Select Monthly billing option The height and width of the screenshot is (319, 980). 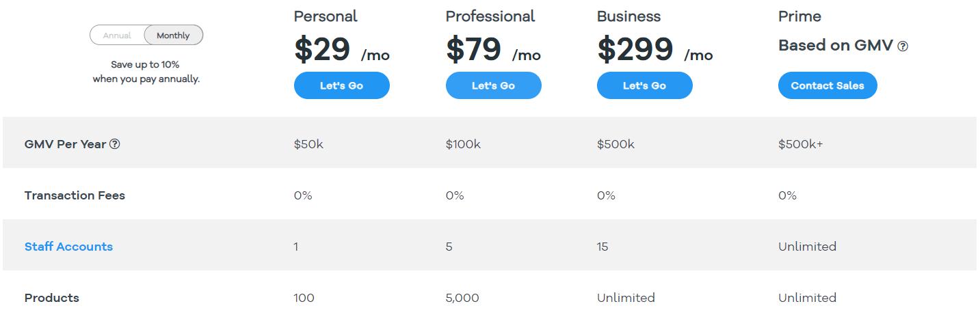(173, 36)
